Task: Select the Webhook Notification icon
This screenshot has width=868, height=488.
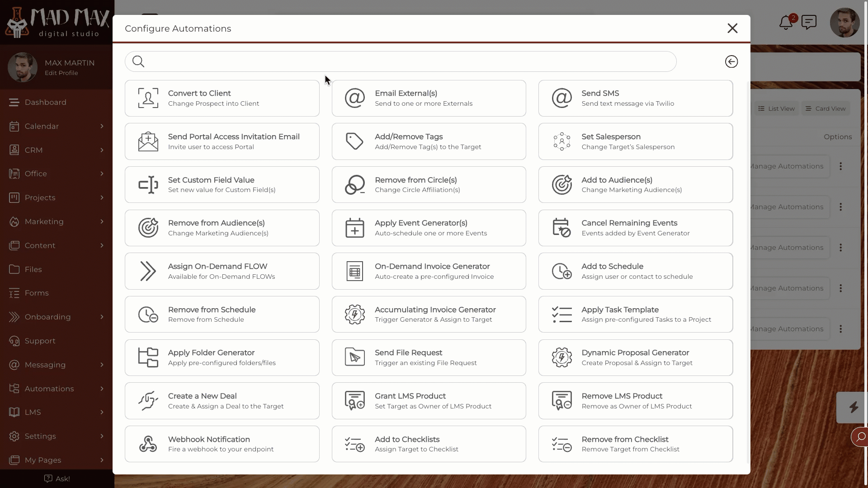Action: click(x=148, y=444)
